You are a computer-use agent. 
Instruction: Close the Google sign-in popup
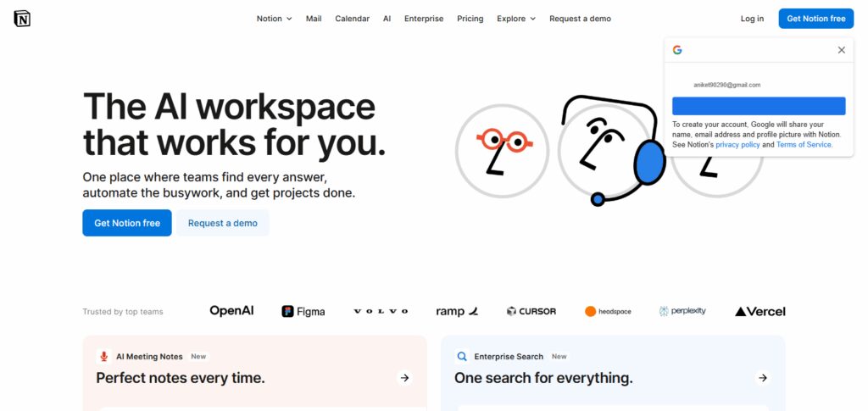[842, 50]
